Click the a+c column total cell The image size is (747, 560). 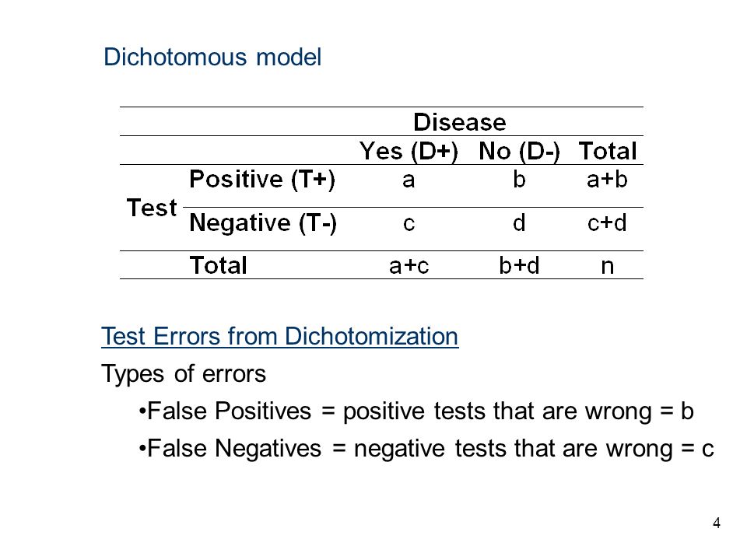409,266
